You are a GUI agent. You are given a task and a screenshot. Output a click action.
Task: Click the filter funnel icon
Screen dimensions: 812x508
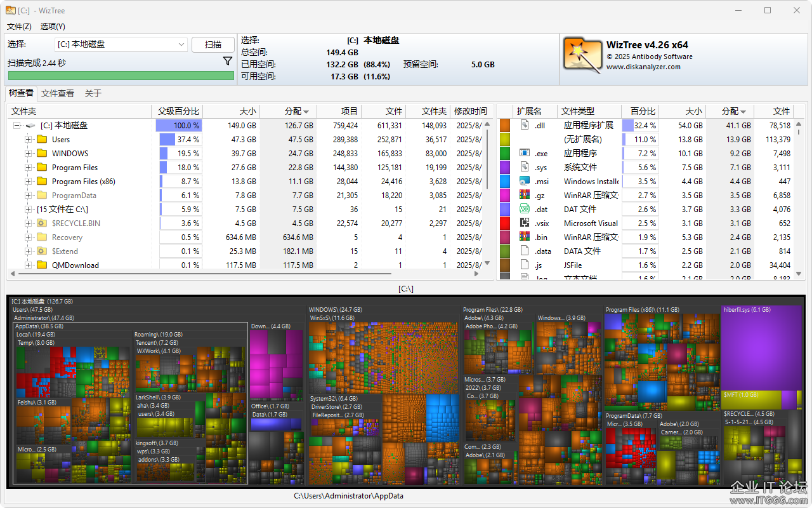pos(228,61)
